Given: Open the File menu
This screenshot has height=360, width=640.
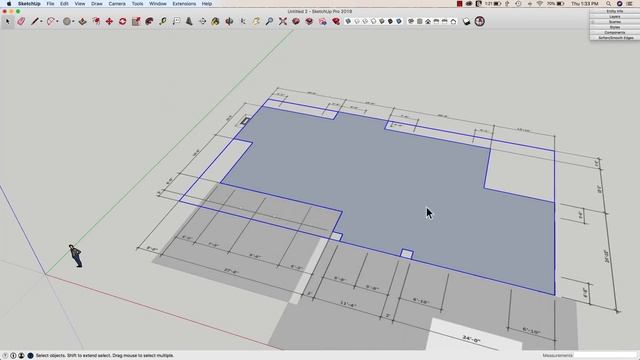Looking at the screenshot, I should point(50,4).
